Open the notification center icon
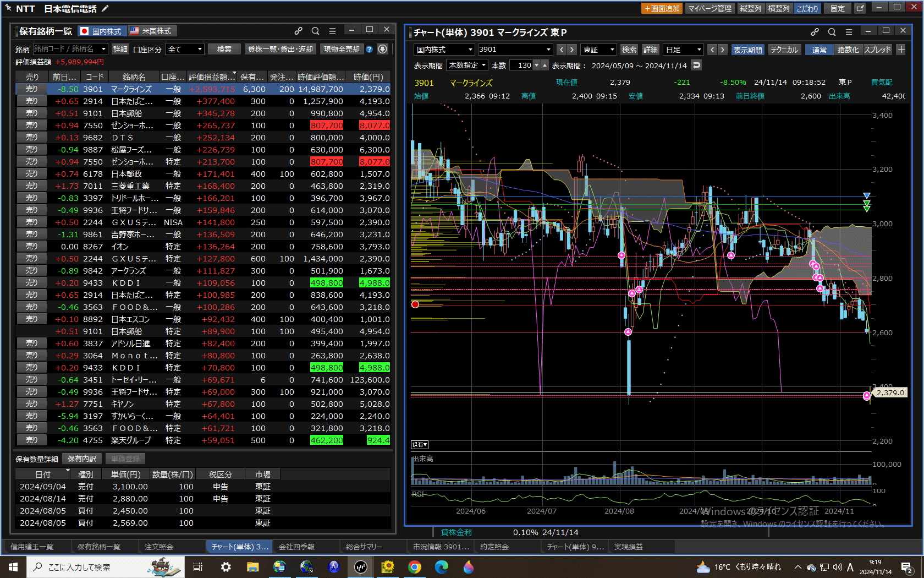 point(907,567)
